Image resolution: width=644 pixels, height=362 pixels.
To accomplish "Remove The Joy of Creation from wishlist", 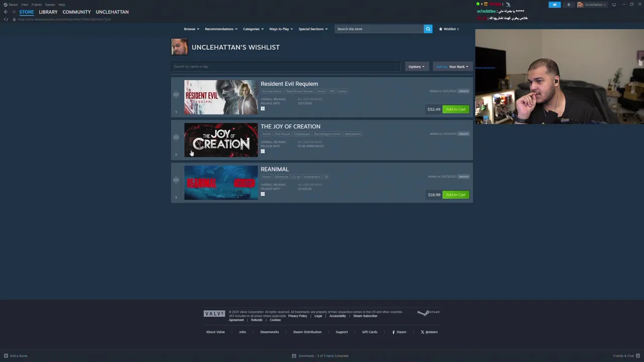I will coord(463,134).
